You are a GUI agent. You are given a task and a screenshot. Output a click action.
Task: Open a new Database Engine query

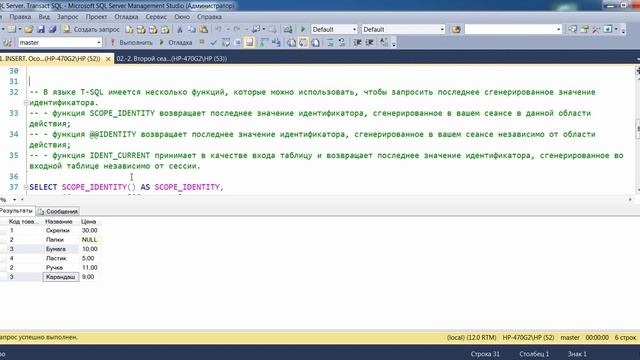pos(129,29)
